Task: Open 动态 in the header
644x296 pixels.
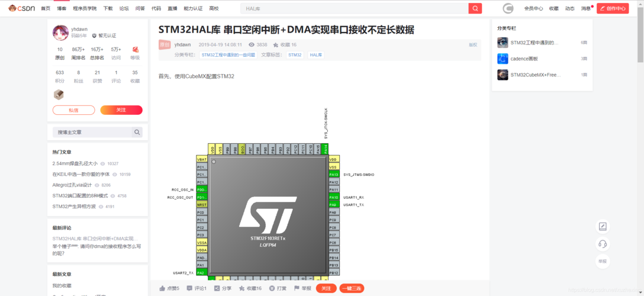Action: click(569, 8)
